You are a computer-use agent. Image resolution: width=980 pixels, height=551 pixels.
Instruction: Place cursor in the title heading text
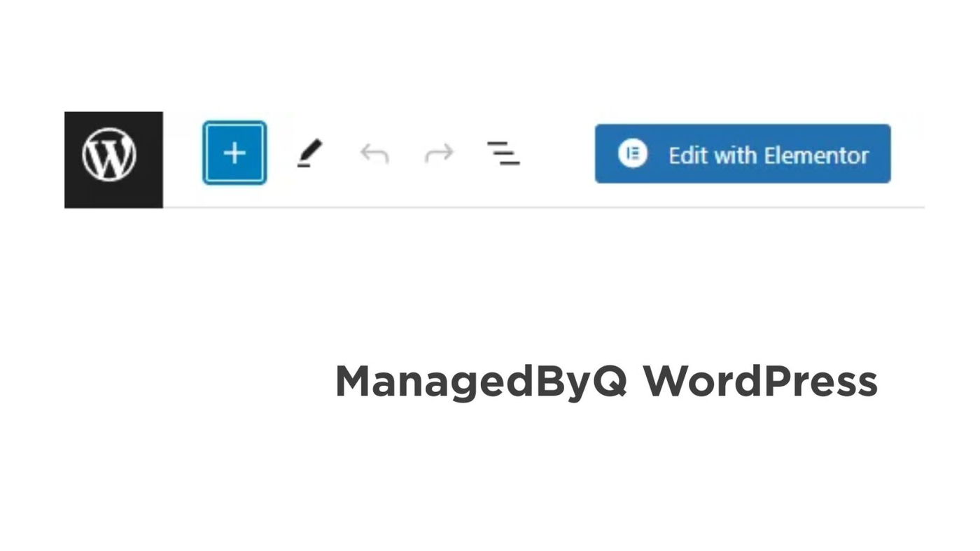point(606,382)
